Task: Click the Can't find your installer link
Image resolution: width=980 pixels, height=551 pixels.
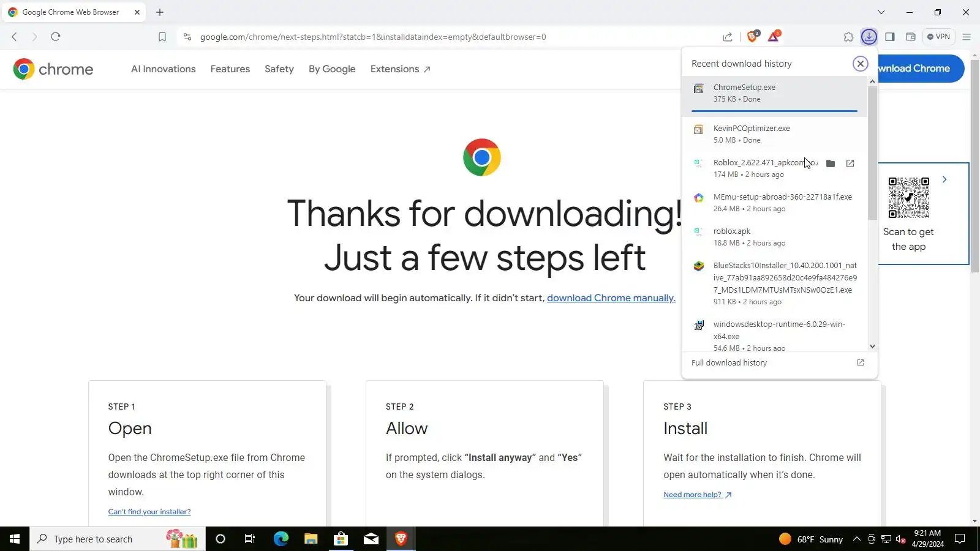Action: tap(149, 512)
